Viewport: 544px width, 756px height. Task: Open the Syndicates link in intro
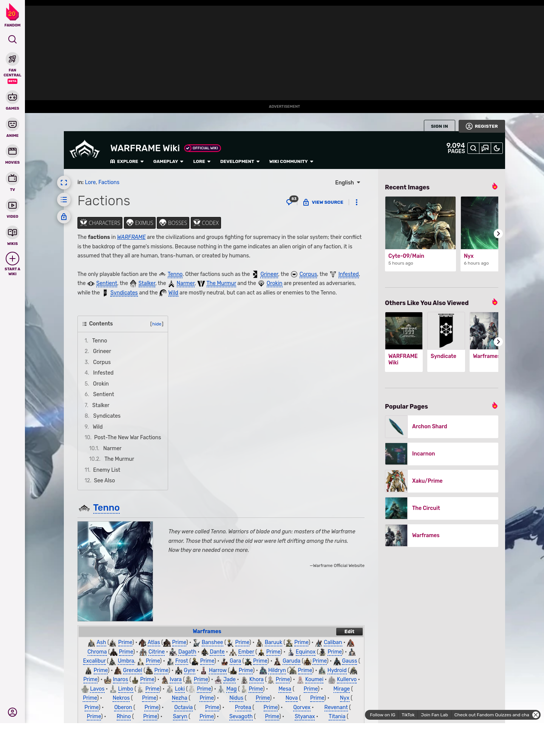pos(124,293)
